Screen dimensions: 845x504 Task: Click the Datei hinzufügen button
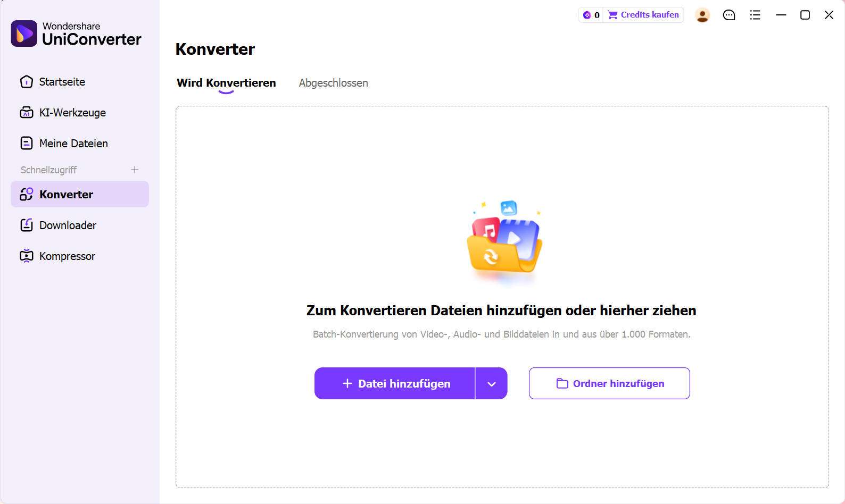click(394, 383)
